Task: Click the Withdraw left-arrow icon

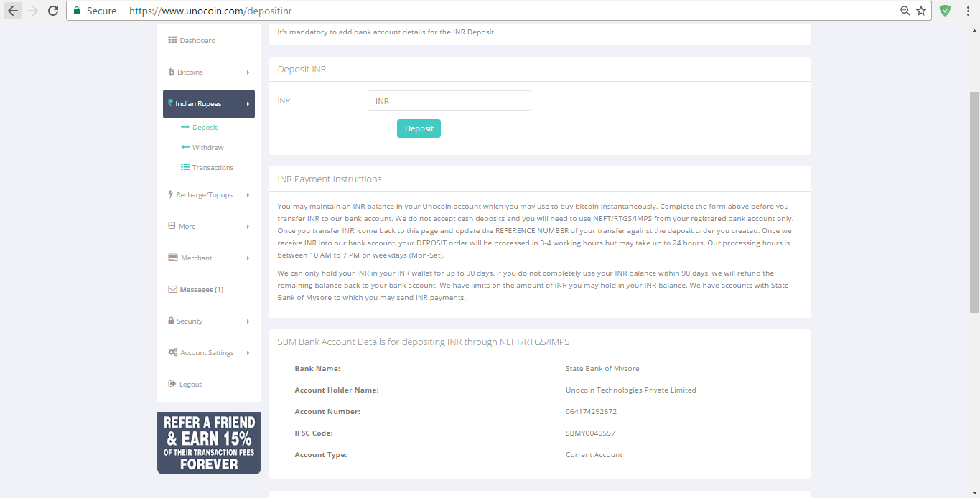Action: (185, 147)
